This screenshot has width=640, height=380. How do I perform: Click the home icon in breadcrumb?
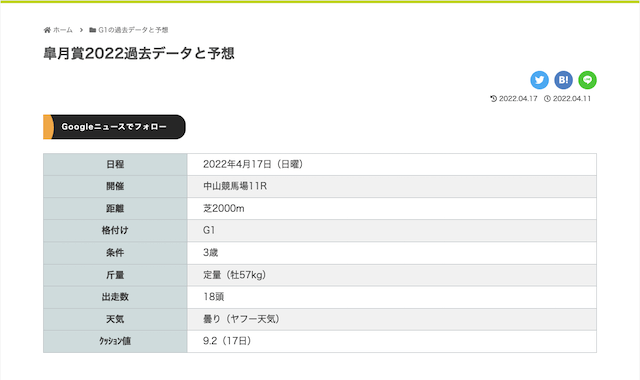coord(47,30)
